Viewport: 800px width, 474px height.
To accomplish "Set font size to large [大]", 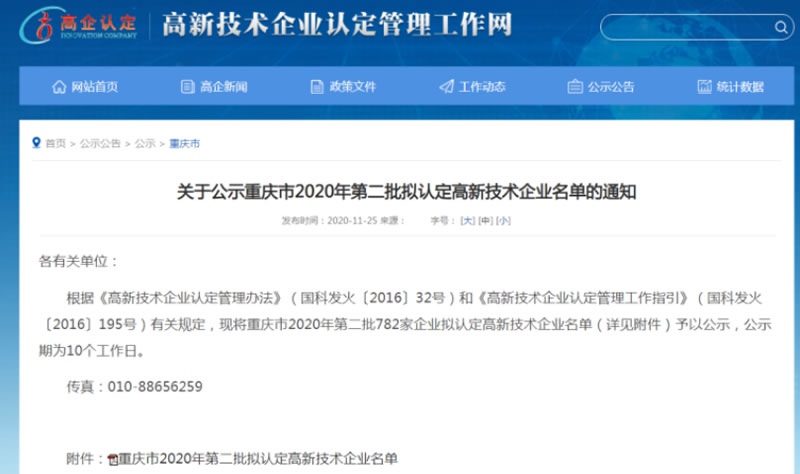I will click(466, 220).
